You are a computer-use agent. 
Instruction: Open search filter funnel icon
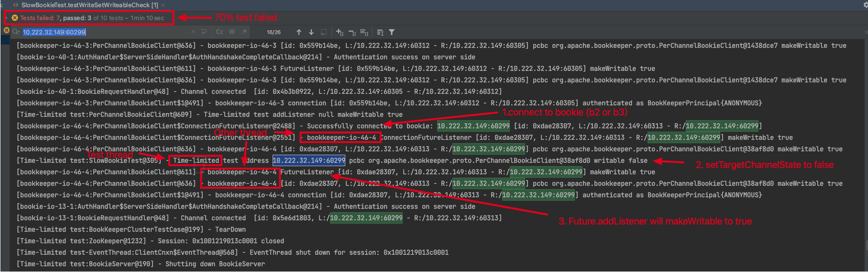click(392, 32)
